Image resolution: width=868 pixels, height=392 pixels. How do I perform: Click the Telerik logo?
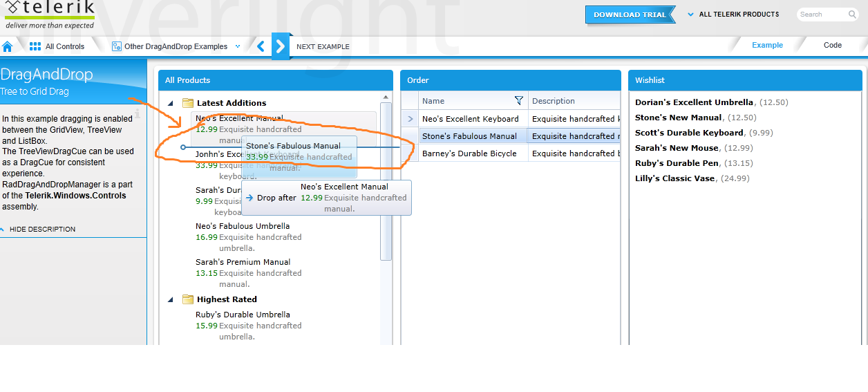pos(48,15)
